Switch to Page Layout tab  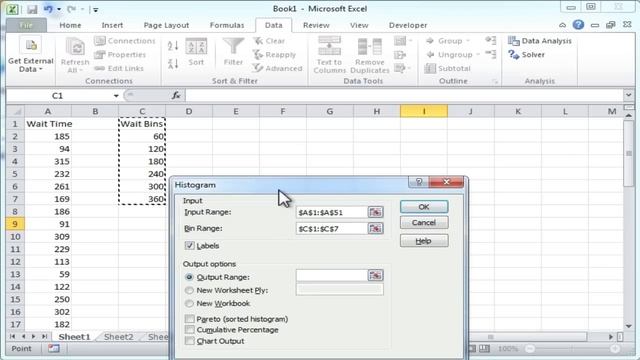pos(166,25)
